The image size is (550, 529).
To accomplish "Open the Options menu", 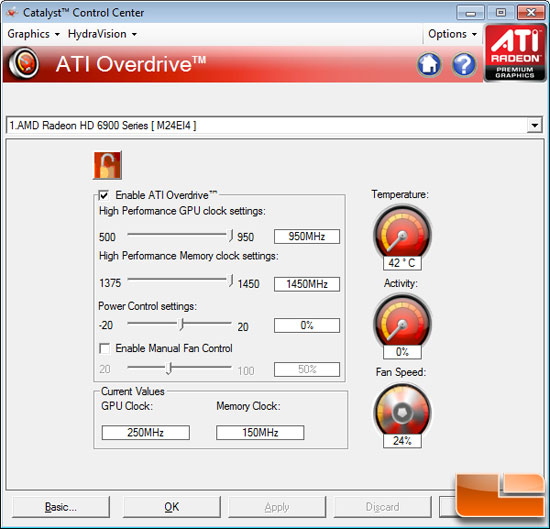I will [452, 34].
